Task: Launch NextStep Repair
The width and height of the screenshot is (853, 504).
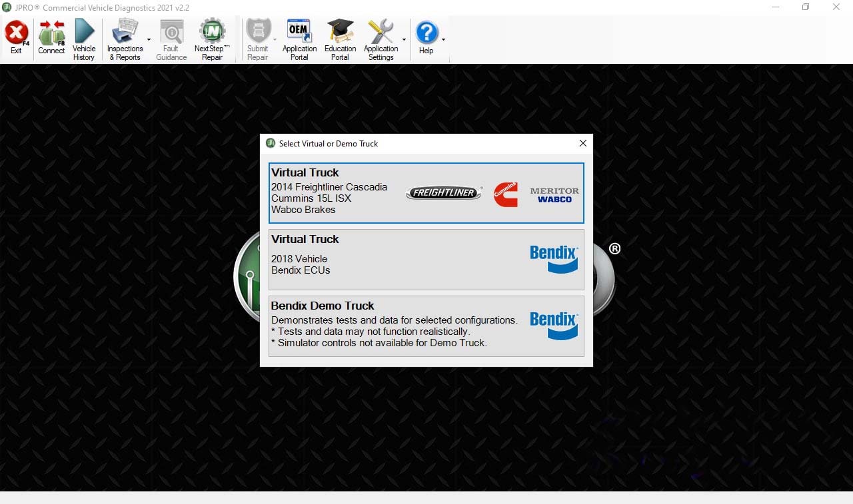Action: 212,39
